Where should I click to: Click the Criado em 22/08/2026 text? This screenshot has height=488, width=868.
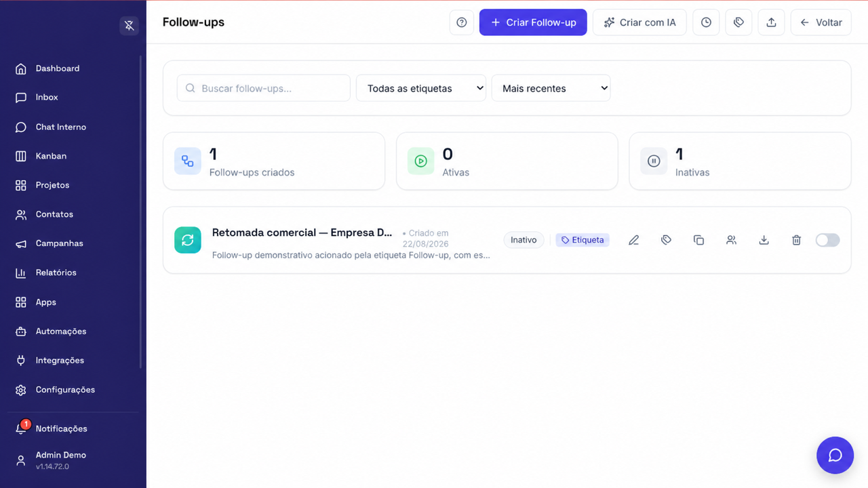426,239
